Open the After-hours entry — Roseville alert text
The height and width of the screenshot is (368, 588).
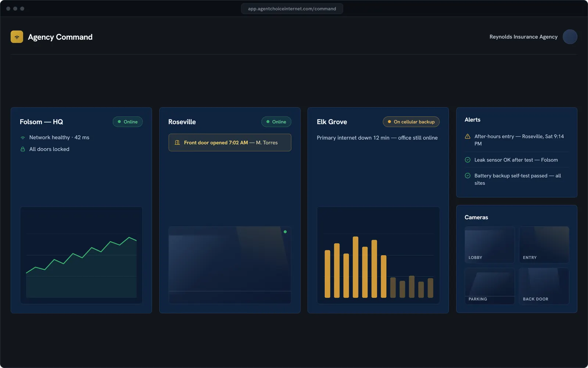click(519, 140)
